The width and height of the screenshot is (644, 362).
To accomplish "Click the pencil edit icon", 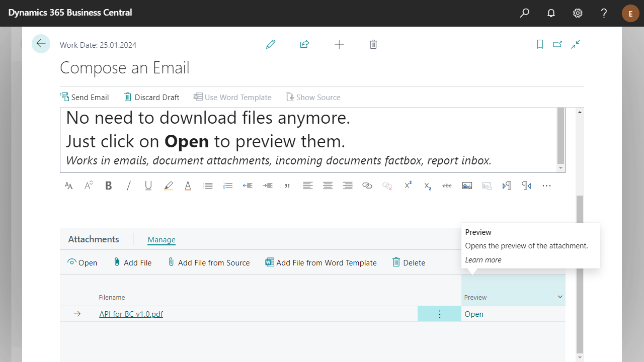I will pyautogui.click(x=271, y=44).
